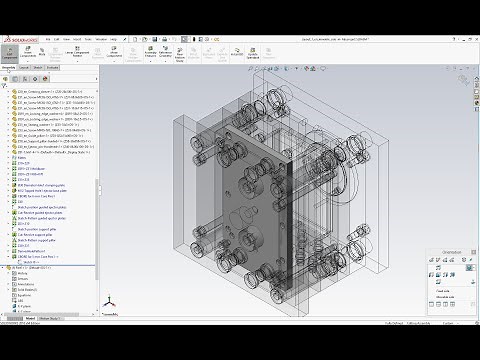This screenshot has width=480, height=360.
Task: Select the Movable side saved view
Action: pyautogui.click(x=445, y=297)
